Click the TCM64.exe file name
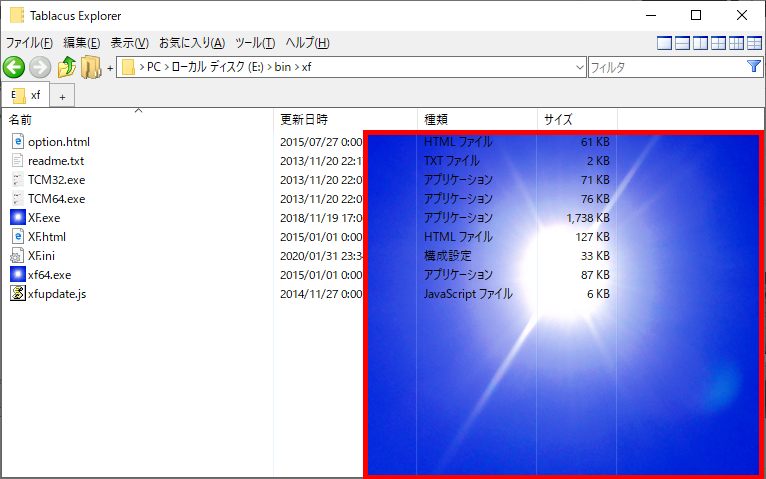The width and height of the screenshot is (766, 479). [x=56, y=199]
